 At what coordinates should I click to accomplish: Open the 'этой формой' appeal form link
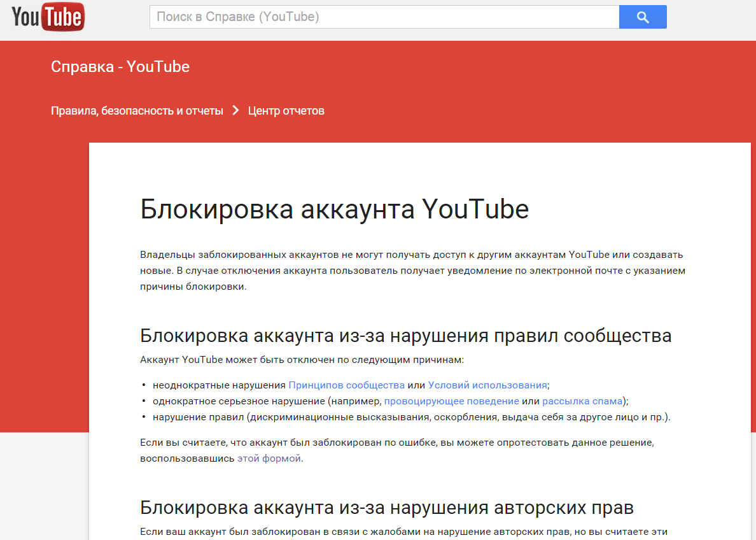269,458
